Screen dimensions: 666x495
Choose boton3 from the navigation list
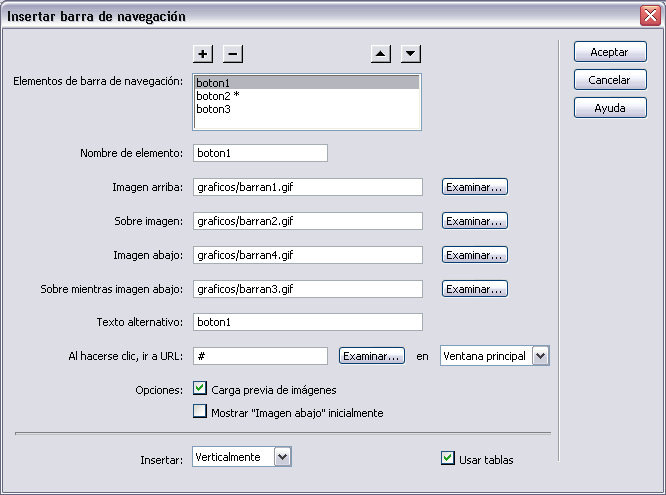(305, 109)
